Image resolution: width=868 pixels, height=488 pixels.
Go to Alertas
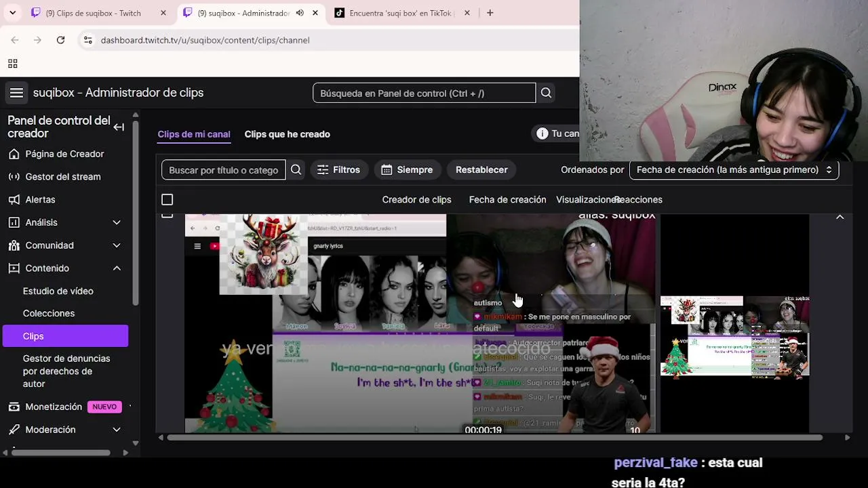(x=40, y=200)
